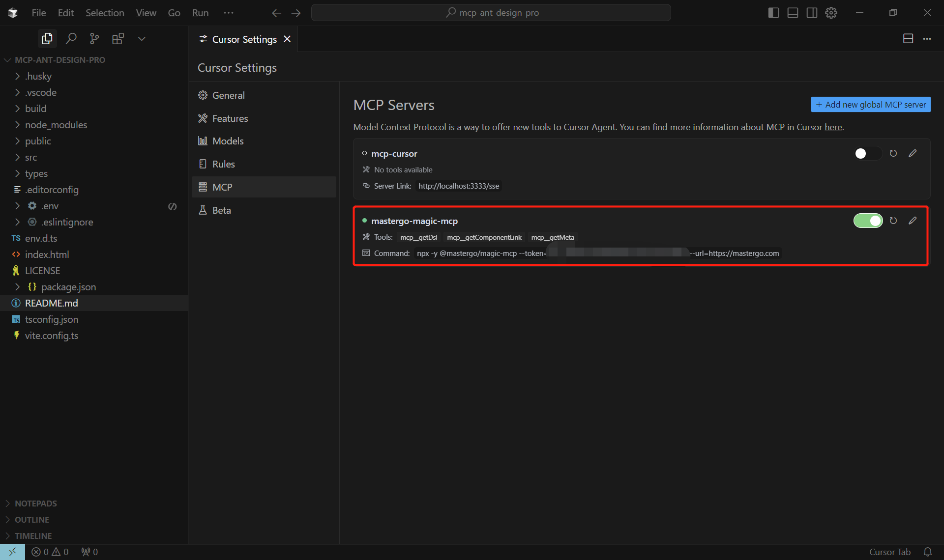Open ports indicator in status bar
The width and height of the screenshot is (944, 560).
89,552
